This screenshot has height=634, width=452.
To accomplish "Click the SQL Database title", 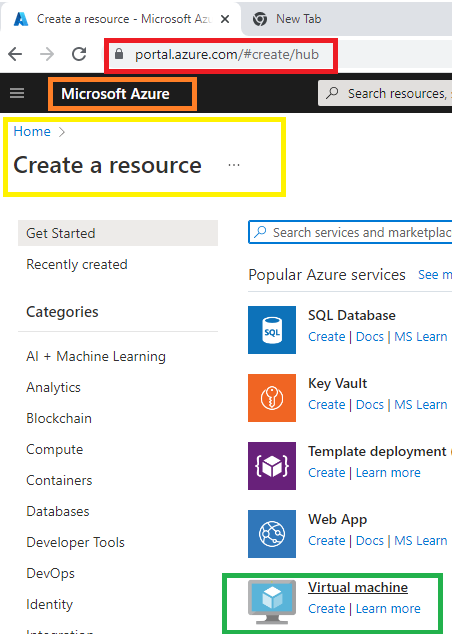I will [352, 315].
